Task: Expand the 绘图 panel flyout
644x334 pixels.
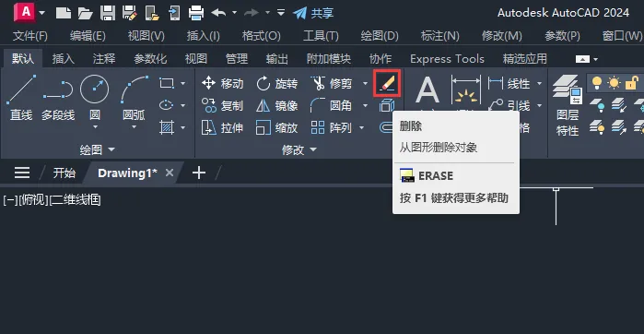Action: pyautogui.click(x=98, y=149)
